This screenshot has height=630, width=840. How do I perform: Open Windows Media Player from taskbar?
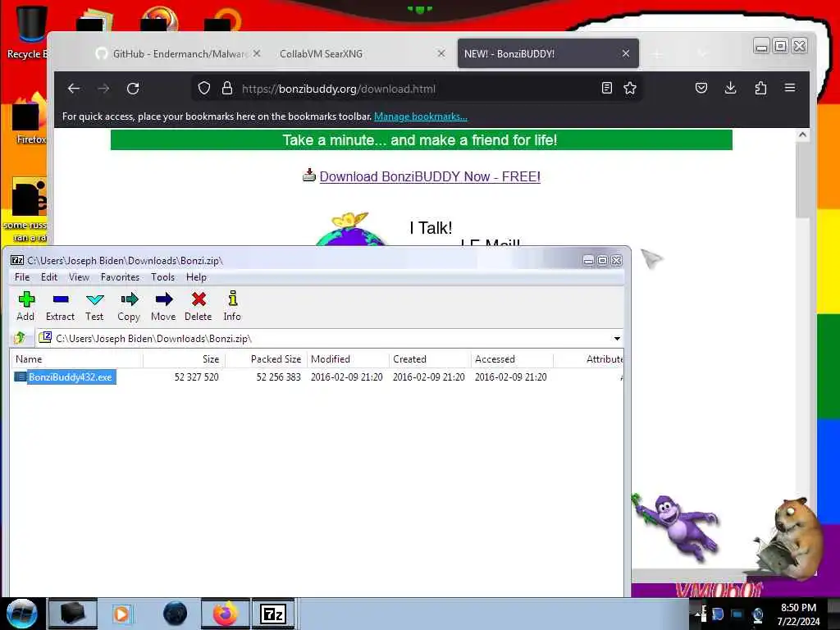pos(121,614)
